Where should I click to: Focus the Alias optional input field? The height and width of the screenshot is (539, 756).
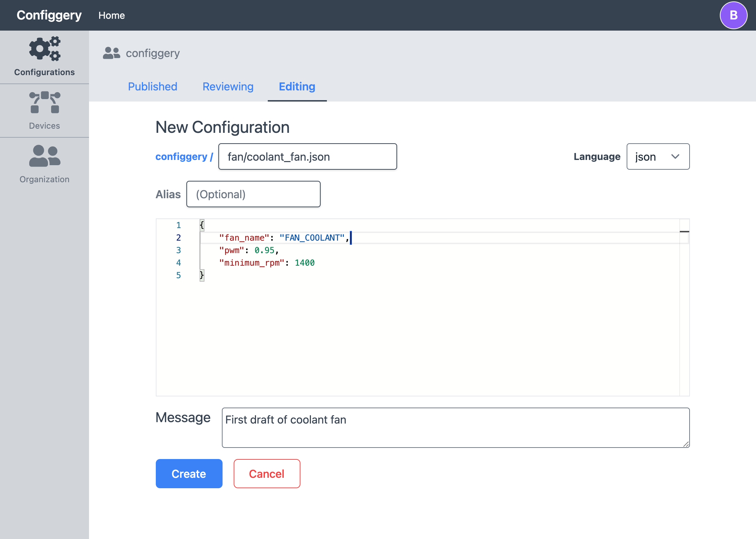pos(253,194)
